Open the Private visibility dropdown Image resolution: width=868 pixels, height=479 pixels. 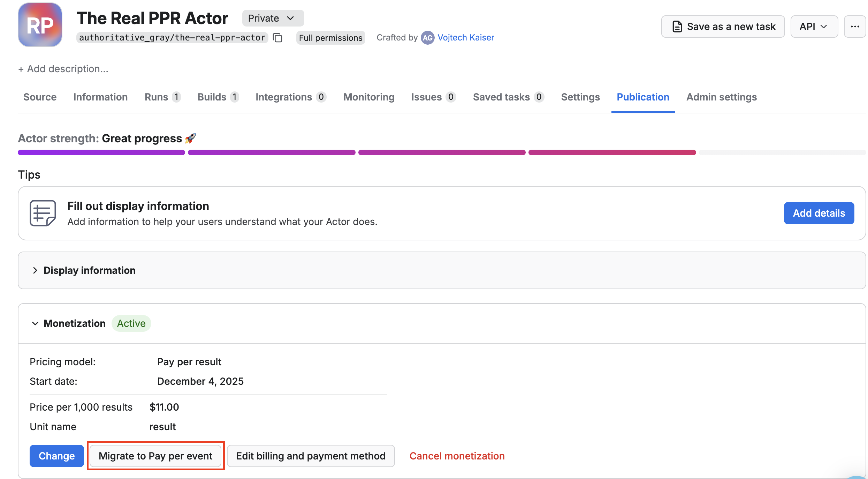[273, 18]
